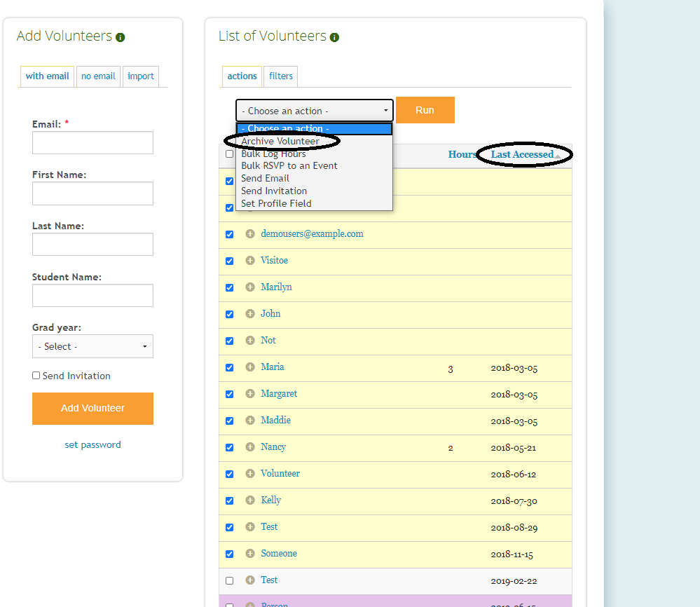Click Kelly's date 2018-07-30

pos(514,501)
